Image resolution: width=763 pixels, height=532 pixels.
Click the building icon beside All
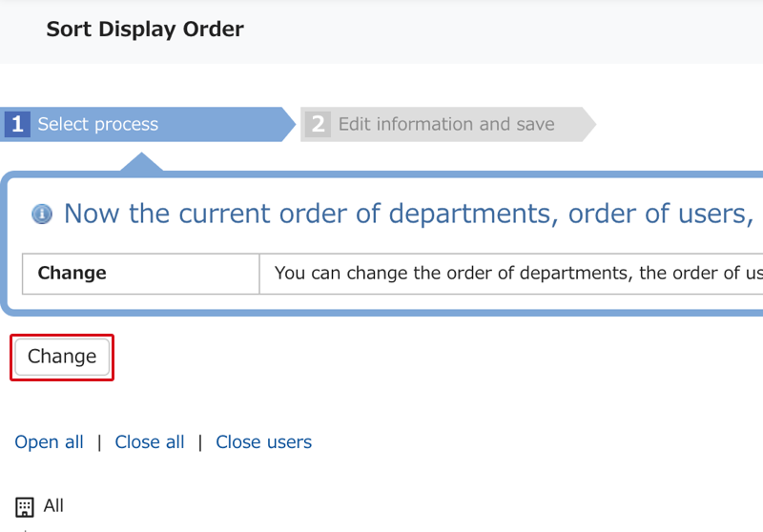click(x=25, y=506)
